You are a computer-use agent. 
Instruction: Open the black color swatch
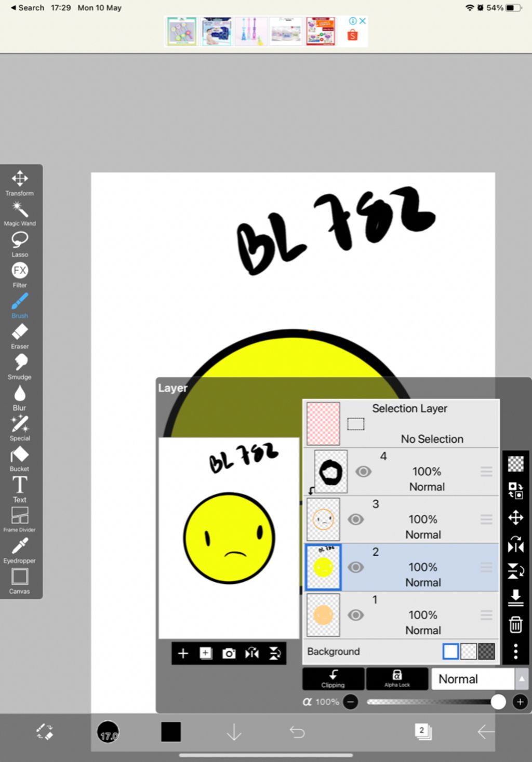tap(171, 732)
